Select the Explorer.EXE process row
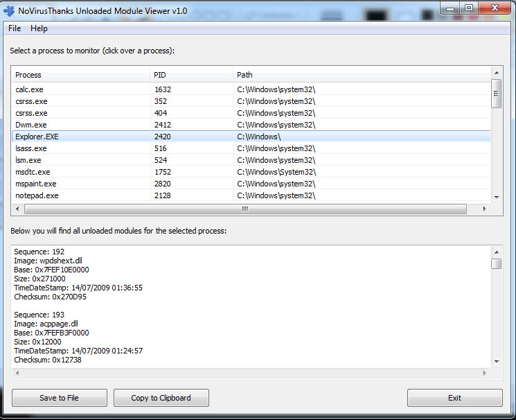The height and width of the screenshot is (420, 516). [251, 137]
